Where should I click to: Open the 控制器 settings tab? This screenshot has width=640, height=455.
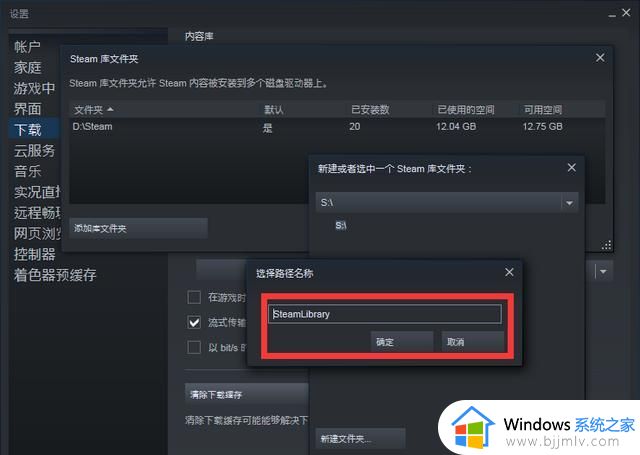click(34, 254)
